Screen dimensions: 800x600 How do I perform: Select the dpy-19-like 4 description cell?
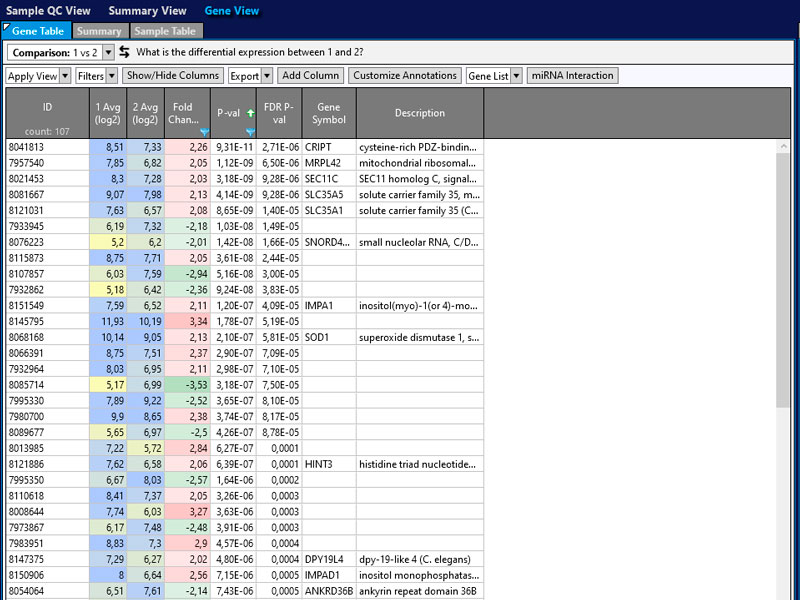tap(420, 559)
